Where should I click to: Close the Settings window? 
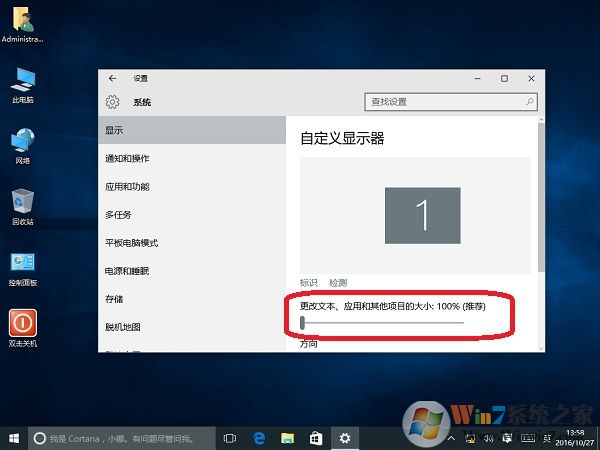tap(531, 78)
